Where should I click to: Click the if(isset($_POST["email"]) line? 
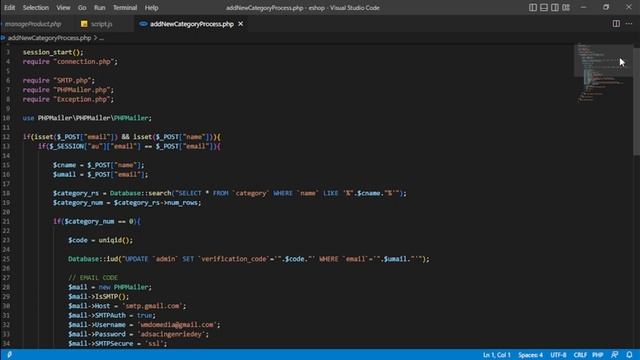coord(122,137)
